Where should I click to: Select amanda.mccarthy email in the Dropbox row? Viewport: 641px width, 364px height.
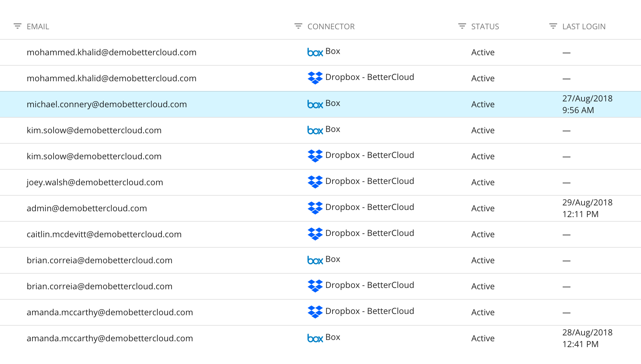[x=110, y=312]
